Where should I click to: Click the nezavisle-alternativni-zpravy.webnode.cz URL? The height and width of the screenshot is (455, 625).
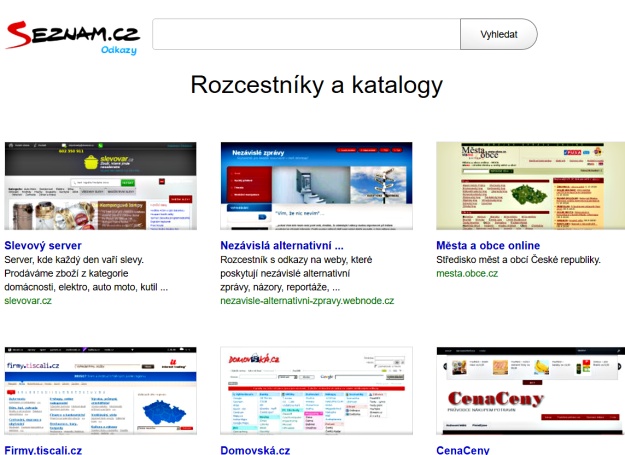pos(307,300)
